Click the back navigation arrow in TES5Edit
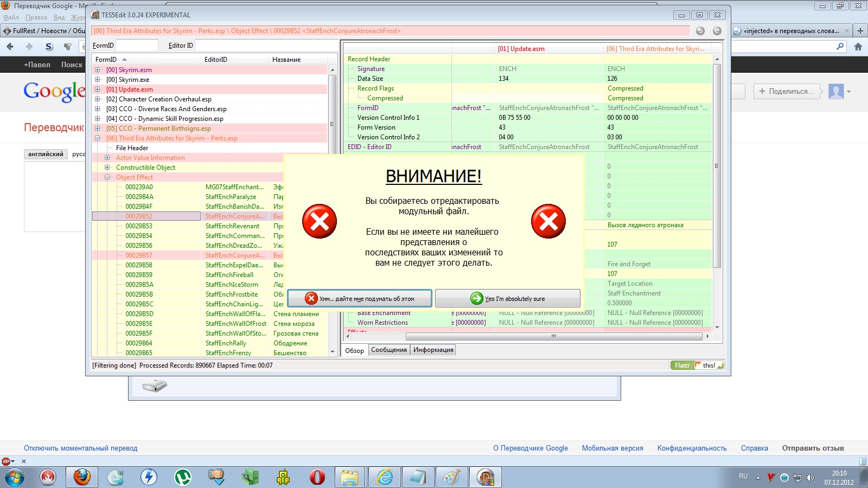868x488 pixels. [700, 31]
